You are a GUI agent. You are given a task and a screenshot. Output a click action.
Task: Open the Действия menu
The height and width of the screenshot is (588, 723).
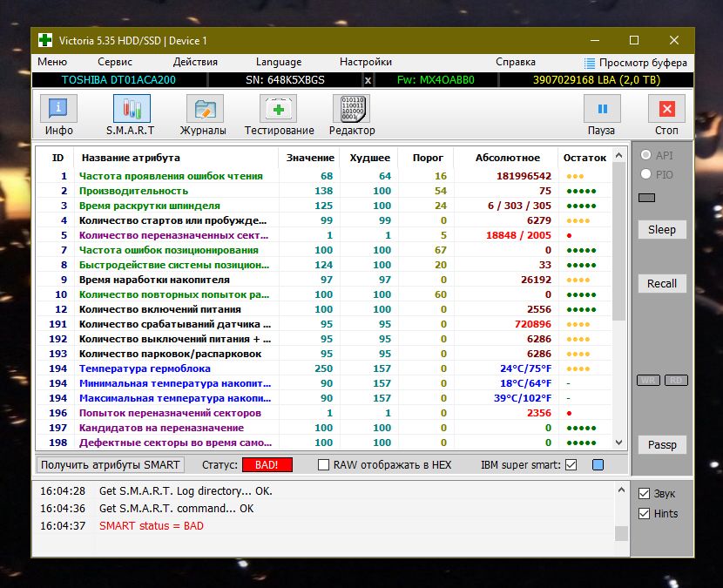(x=195, y=62)
